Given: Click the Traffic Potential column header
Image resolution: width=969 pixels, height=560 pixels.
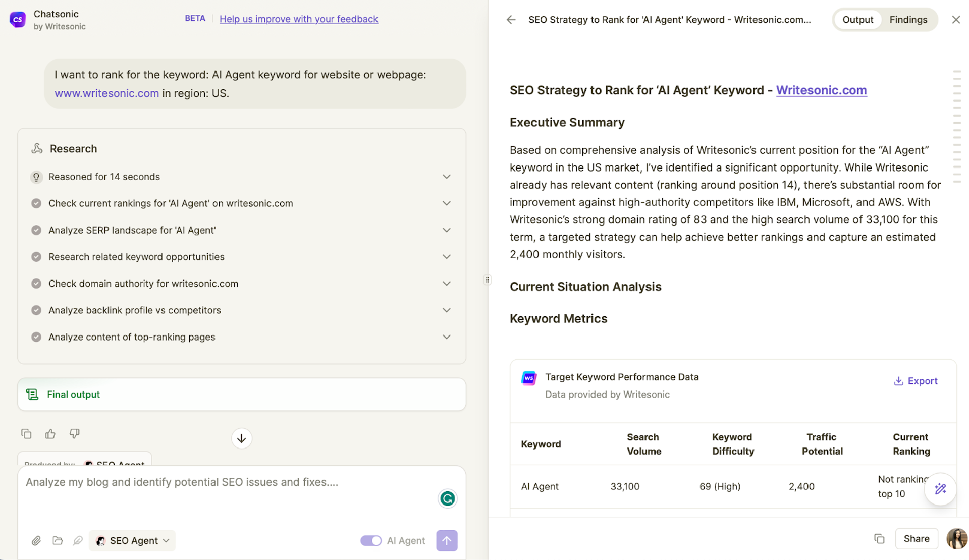Looking at the screenshot, I should (x=822, y=444).
